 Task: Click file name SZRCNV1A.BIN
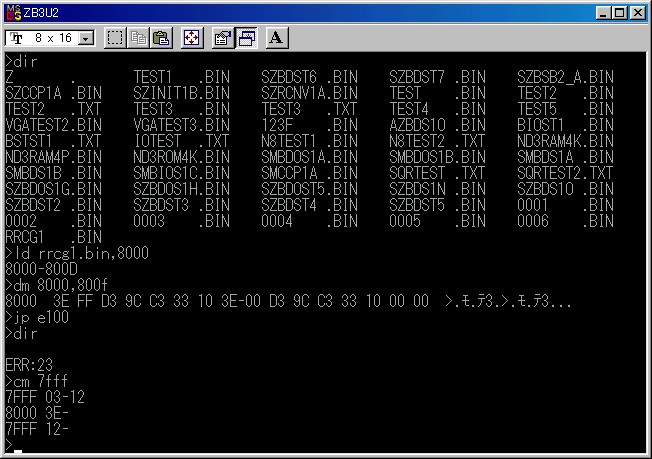click(x=310, y=93)
